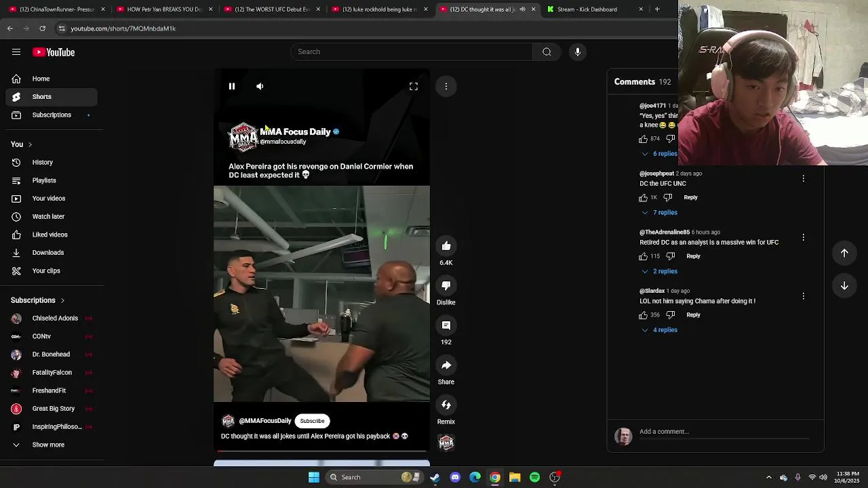Screen dimensions: 868x488
Task: Open FreshandFit channel
Action: click(x=52, y=390)
